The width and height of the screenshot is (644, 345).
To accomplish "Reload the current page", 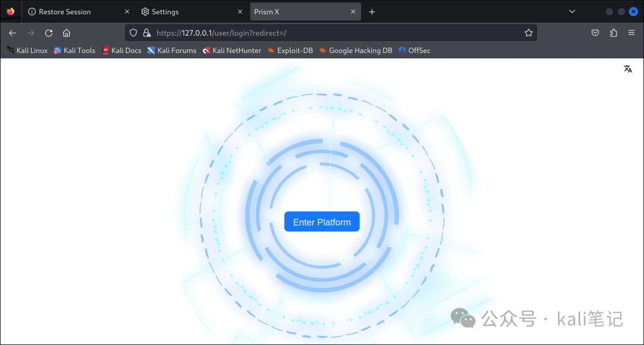I will pos(48,33).
